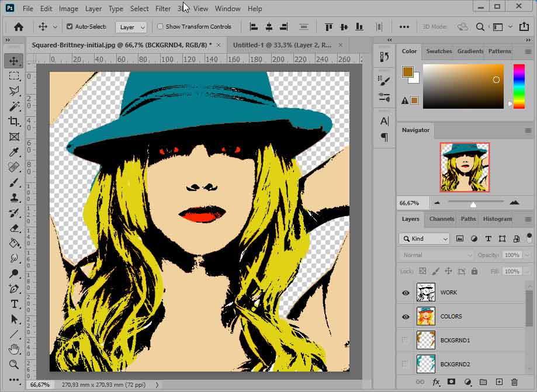
Task: Hide the COLORS layer
Action: [x=406, y=317]
